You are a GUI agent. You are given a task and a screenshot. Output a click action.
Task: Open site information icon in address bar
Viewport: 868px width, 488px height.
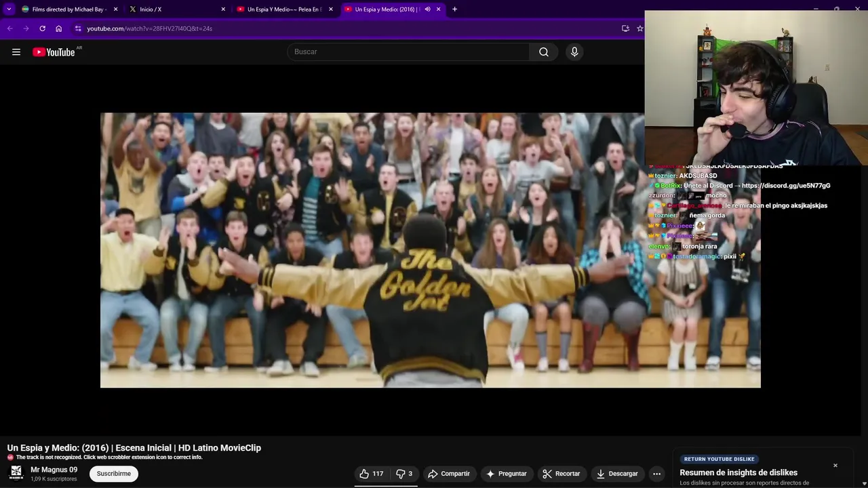click(78, 28)
